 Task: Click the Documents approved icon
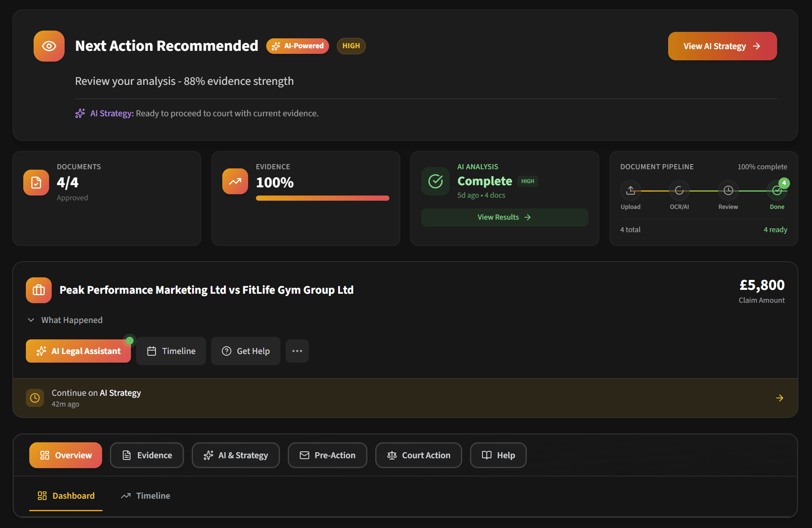[36, 182]
